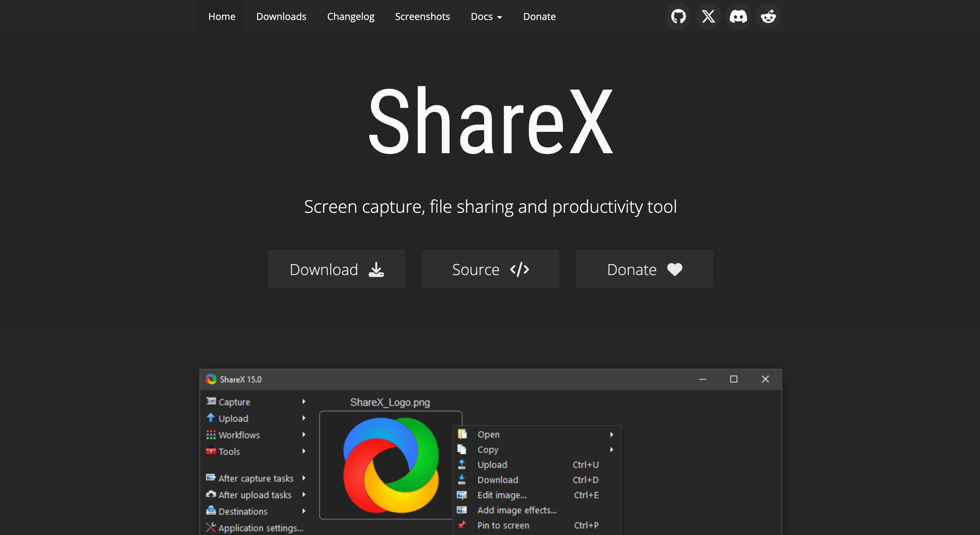Viewport: 980px width, 535px height.
Task: Expand the After capture tasks submenu arrow
Action: click(304, 478)
